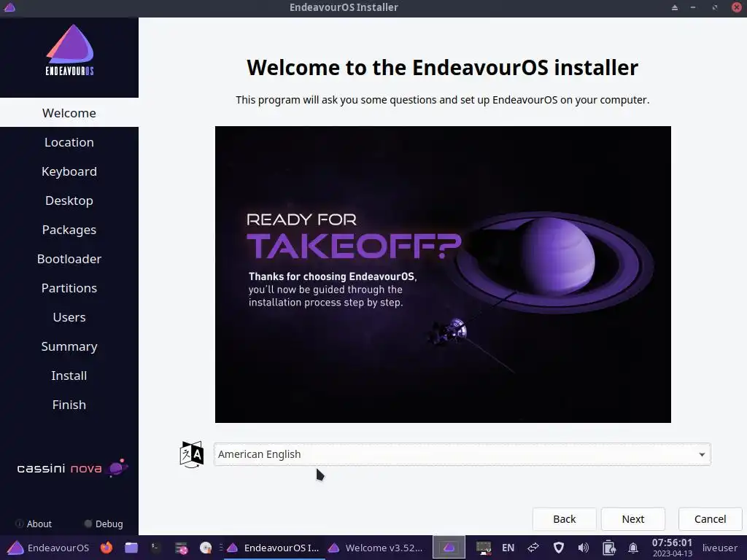Click the settings manager launcher icon
This screenshot has width=747, height=560.
(x=181, y=548)
